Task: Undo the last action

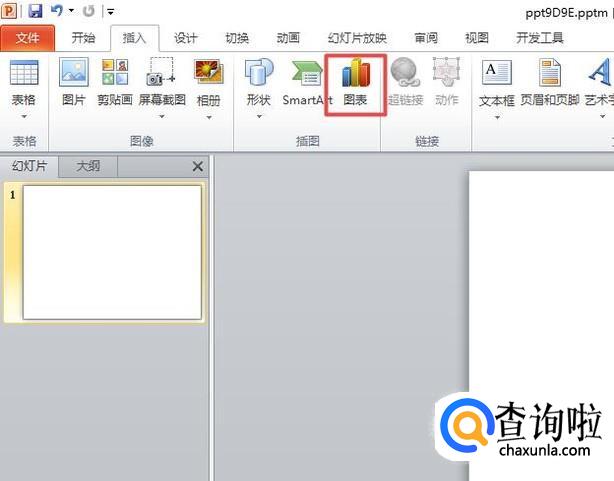Action: point(57,11)
